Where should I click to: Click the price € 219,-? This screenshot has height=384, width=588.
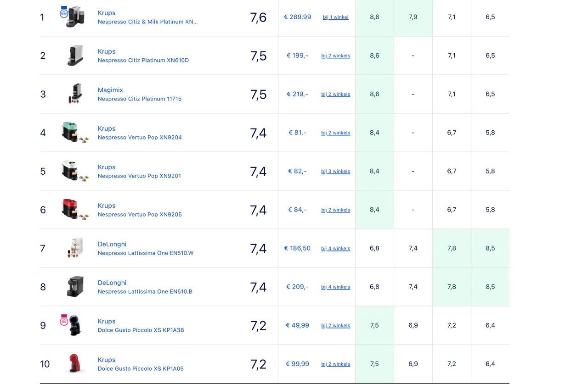coord(297,94)
